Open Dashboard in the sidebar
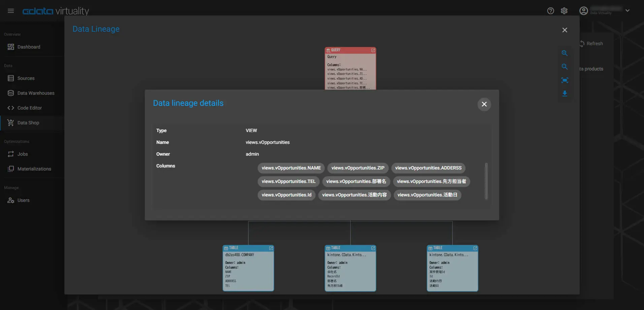 [29, 47]
